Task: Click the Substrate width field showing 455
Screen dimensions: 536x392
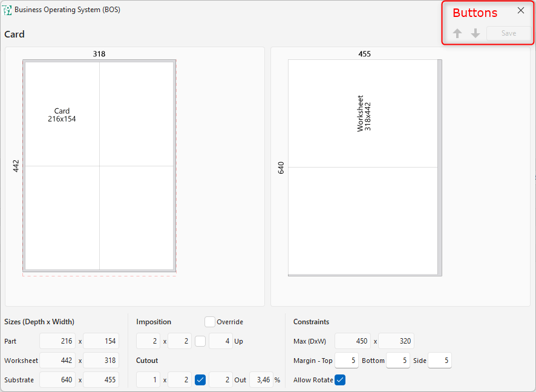Action: tap(101, 380)
